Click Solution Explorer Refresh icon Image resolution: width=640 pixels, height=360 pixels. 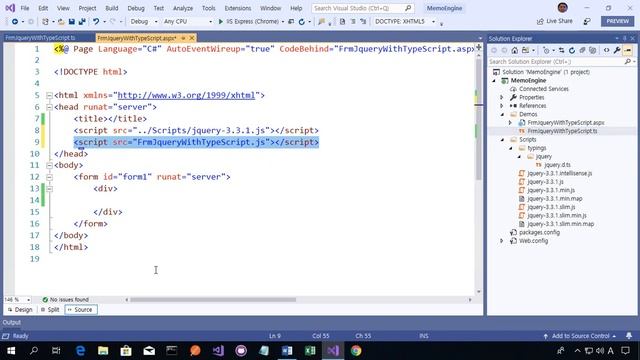click(x=572, y=50)
